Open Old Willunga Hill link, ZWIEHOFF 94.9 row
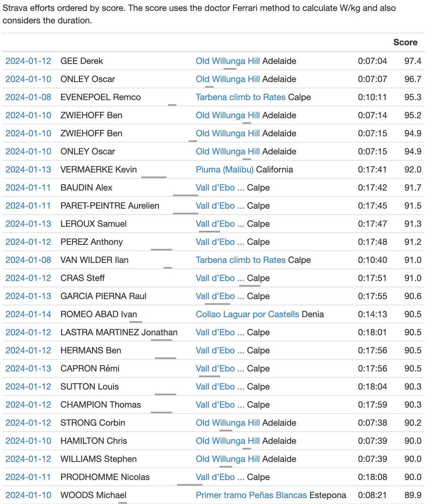The height and width of the screenshot is (504, 429). coord(228,133)
